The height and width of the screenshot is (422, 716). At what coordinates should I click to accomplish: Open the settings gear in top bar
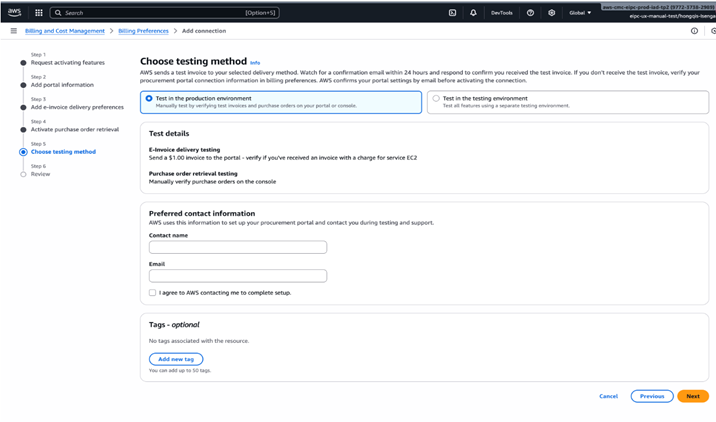point(551,13)
